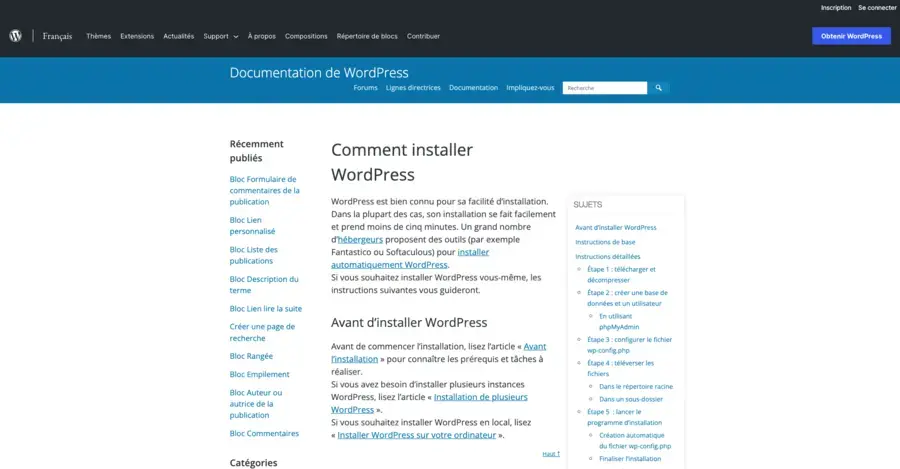
Task: Open the Bloc Empilement article
Action: point(259,374)
